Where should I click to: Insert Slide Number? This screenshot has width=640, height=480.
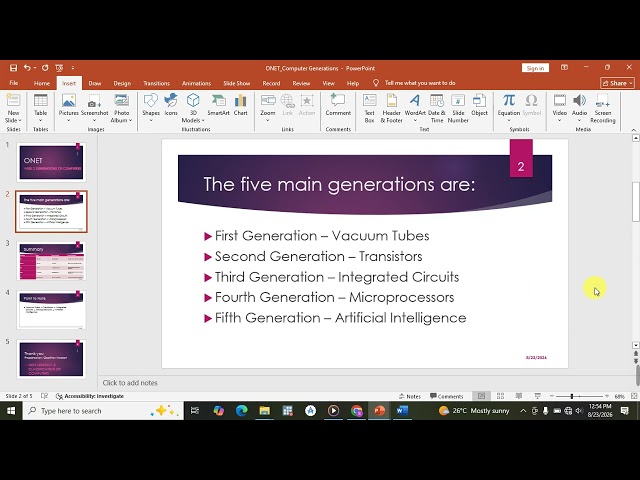pyautogui.click(x=458, y=109)
